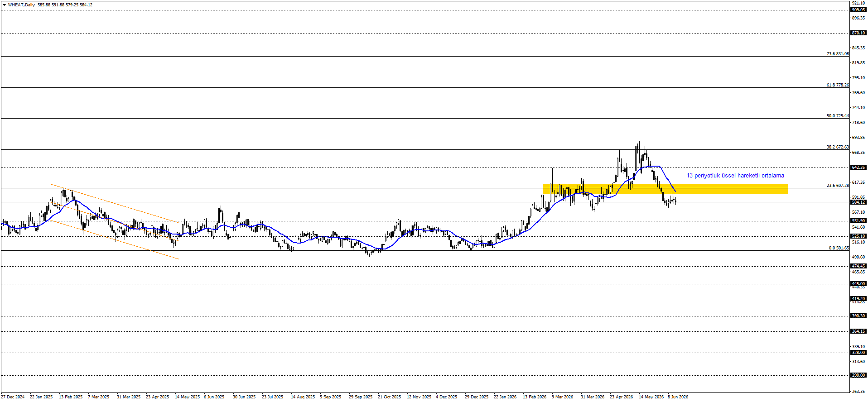Viewport: 868px width, 402px height.
Task: Click the 12 Nov 2025 date label
Action: point(419,397)
